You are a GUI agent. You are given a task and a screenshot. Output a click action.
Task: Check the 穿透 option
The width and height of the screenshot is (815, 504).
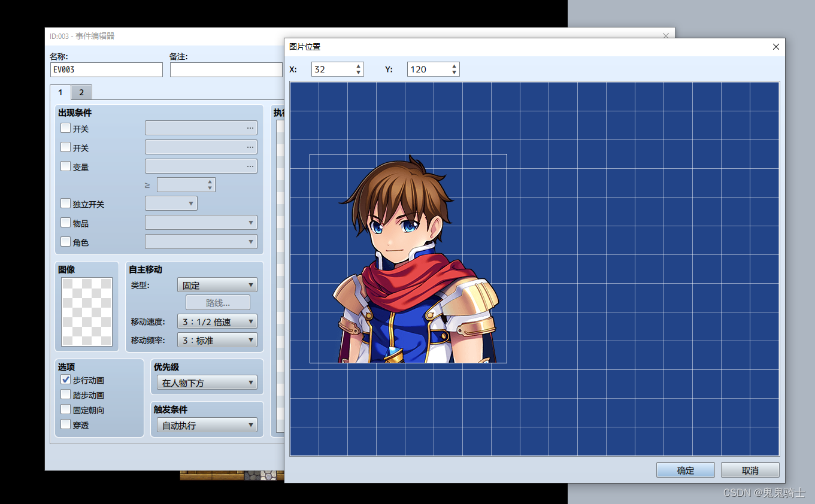coord(66,424)
